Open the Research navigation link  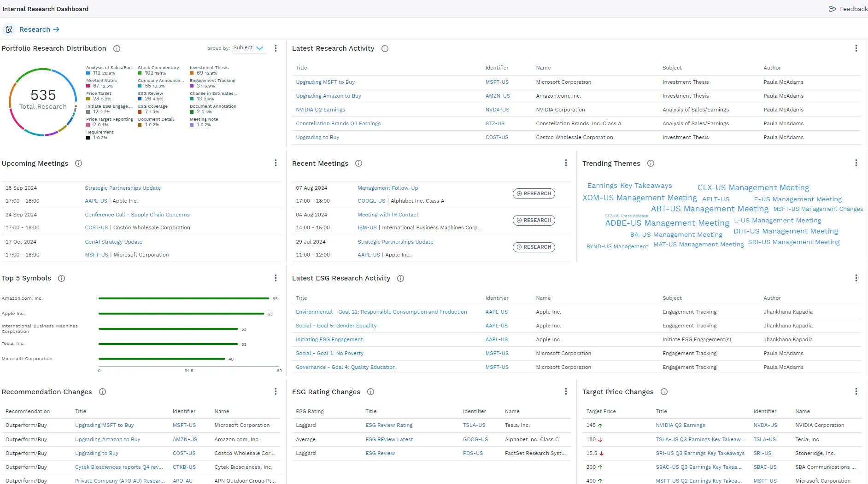(39, 29)
